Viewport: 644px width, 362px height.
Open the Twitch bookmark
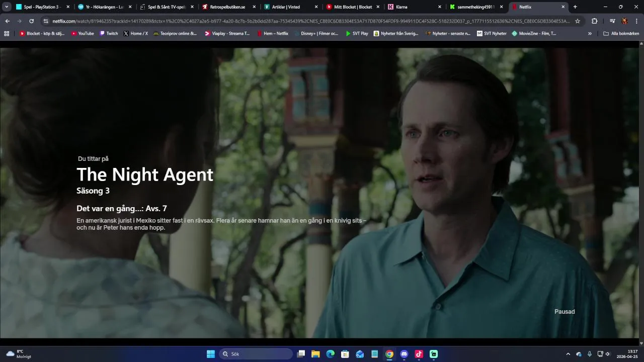pos(109,33)
